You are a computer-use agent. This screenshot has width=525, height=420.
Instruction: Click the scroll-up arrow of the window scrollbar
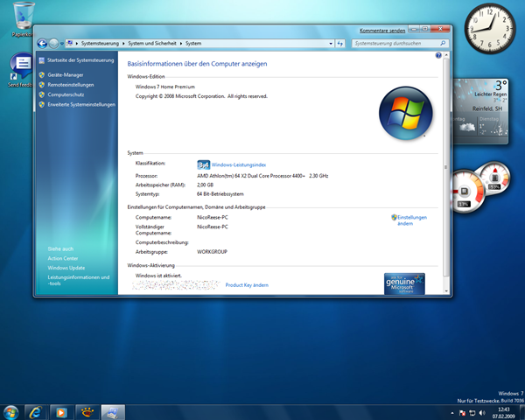[x=446, y=55]
